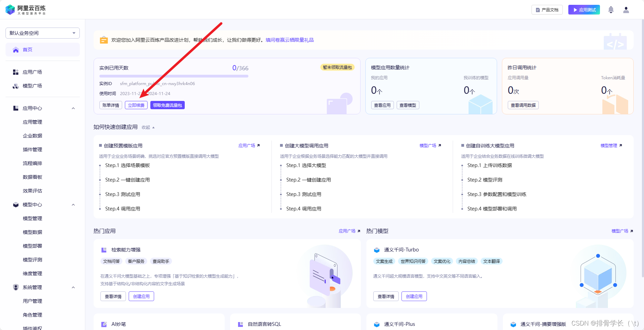This screenshot has width=644, height=330.
Task: Collapse the 系统管理 sidebar section
Action: 73,287
